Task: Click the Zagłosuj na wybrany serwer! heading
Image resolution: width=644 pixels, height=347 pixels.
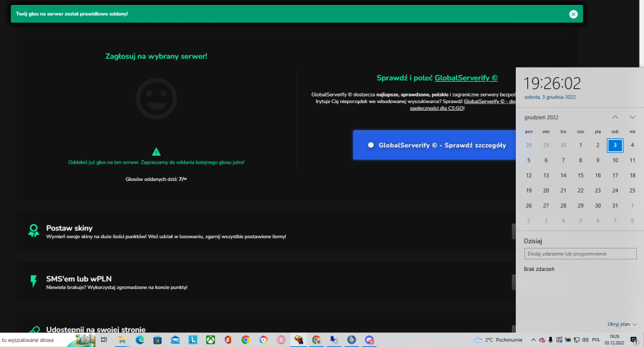Action: 156,56
